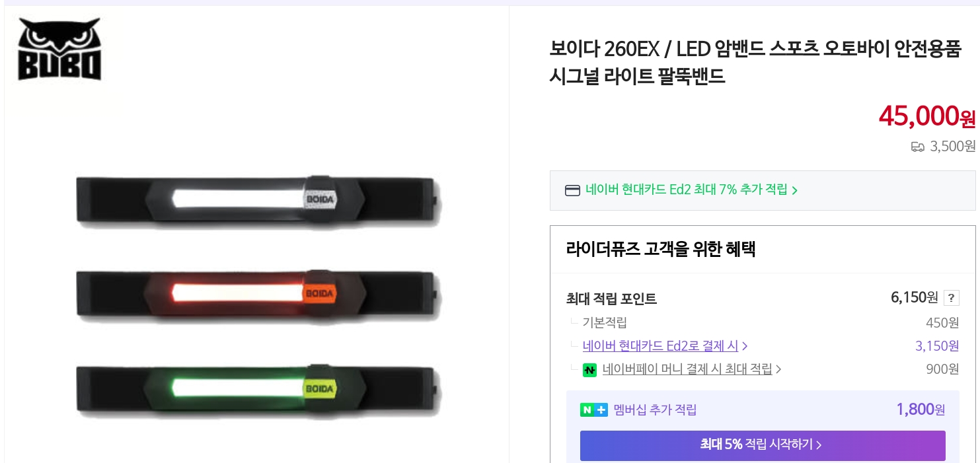This screenshot has height=463, width=980.
Task: Select the red LED armband image
Action: [258, 293]
